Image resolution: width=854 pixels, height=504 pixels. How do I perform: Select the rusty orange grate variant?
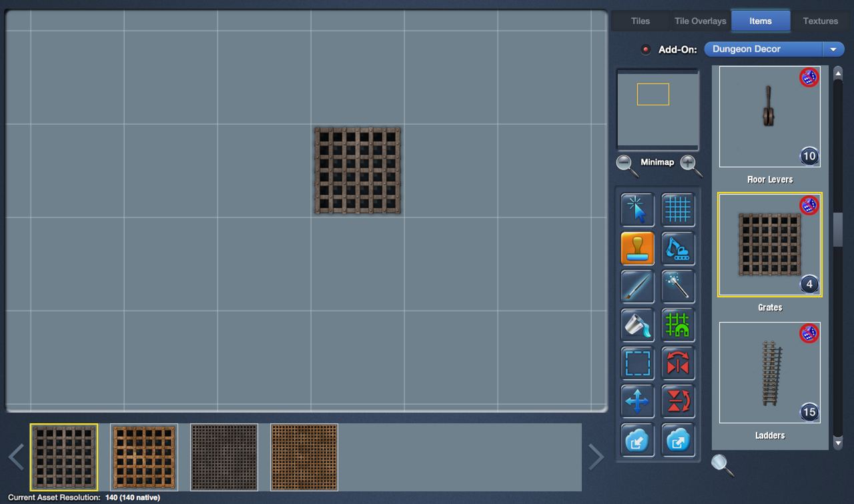pos(144,457)
